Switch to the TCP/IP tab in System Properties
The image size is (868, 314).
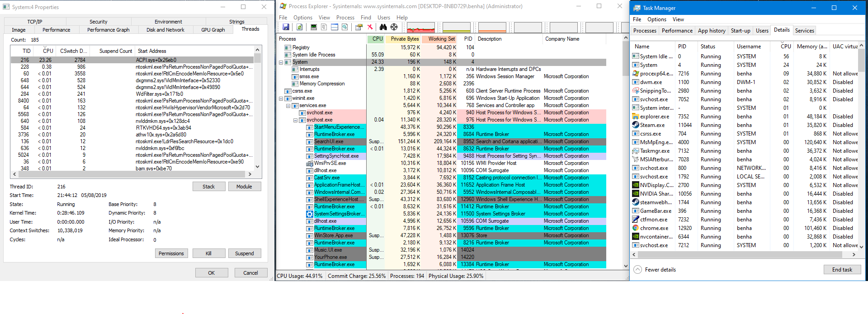click(35, 22)
